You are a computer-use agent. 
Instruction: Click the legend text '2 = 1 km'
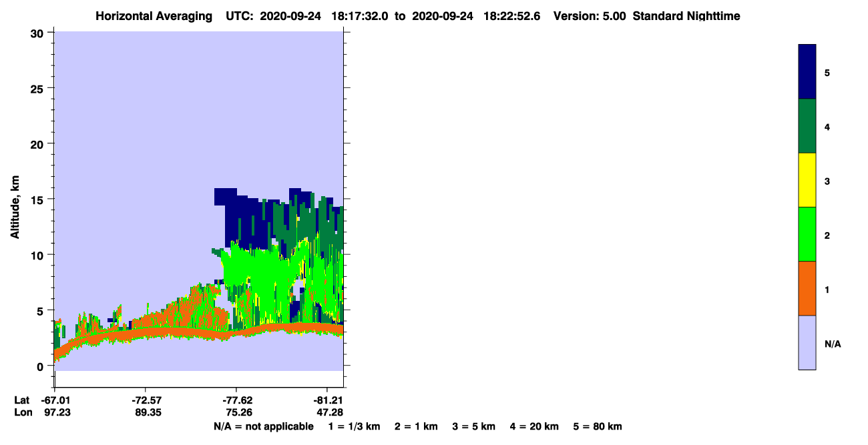pyautogui.click(x=416, y=426)
